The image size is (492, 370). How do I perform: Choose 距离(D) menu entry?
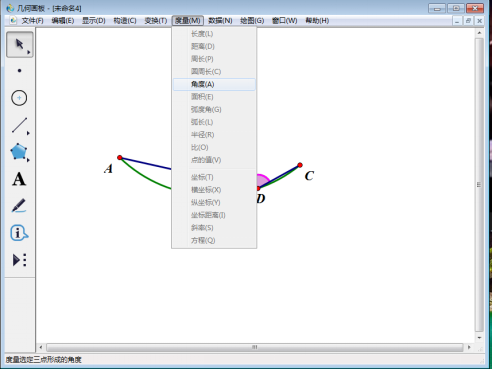coord(214,46)
